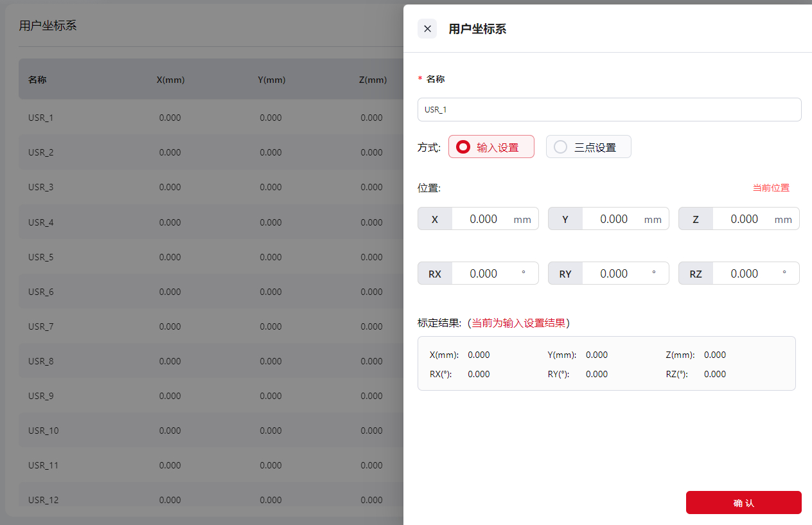Click the 名称 column header
812x525 pixels.
(x=37, y=80)
